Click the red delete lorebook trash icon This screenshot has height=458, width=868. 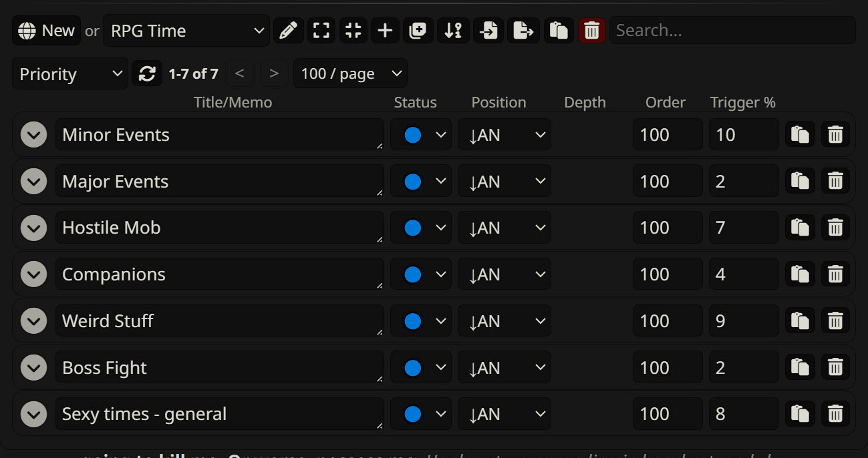(591, 31)
